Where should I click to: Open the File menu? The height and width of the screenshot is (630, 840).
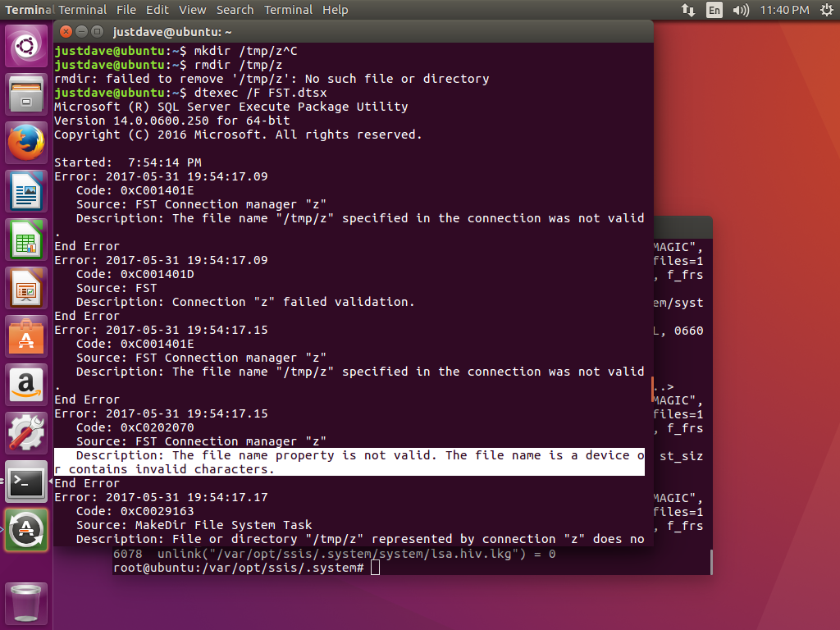point(126,10)
